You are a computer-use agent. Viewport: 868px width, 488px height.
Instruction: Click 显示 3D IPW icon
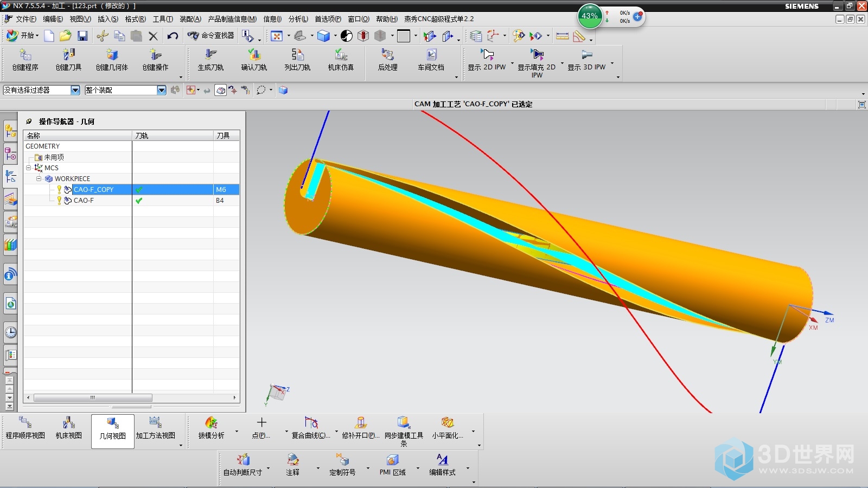(x=586, y=55)
